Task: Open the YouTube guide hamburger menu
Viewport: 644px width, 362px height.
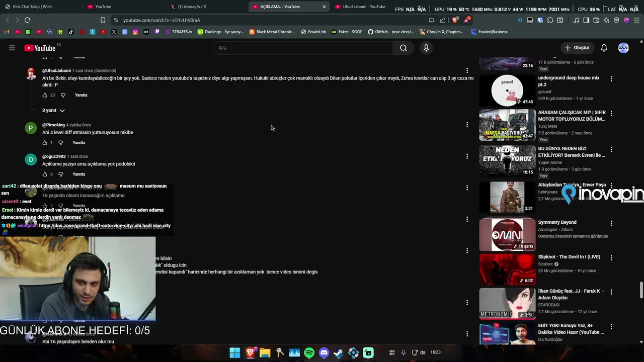Action: click(x=12, y=48)
